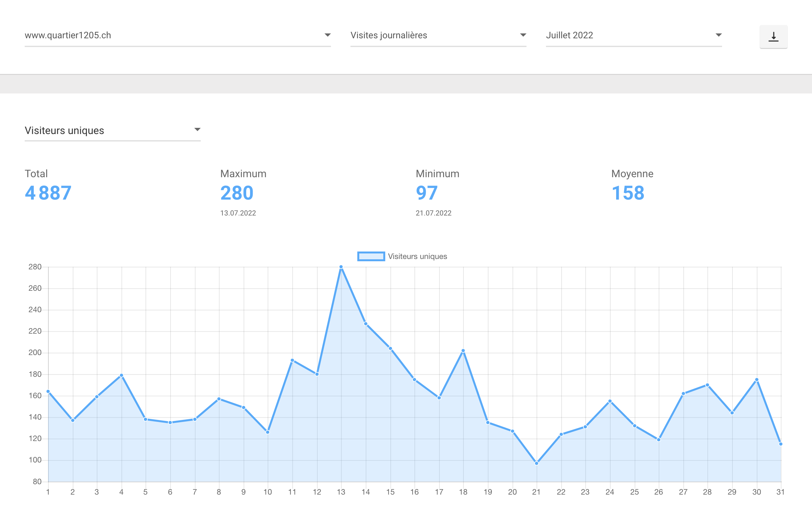Select the day 11 data point
The height and width of the screenshot is (516, 812).
pyautogui.click(x=292, y=360)
